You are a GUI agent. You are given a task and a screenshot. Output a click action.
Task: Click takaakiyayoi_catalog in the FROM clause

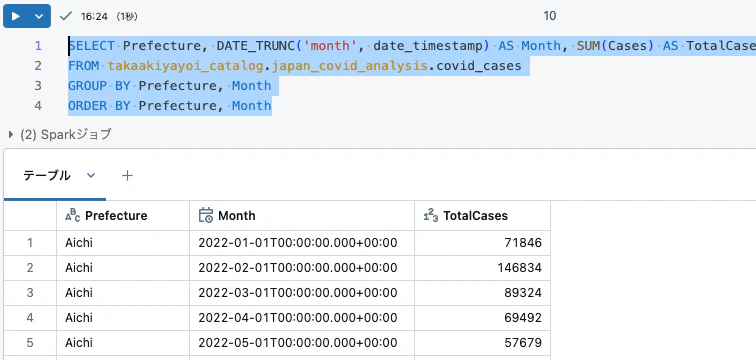186,66
